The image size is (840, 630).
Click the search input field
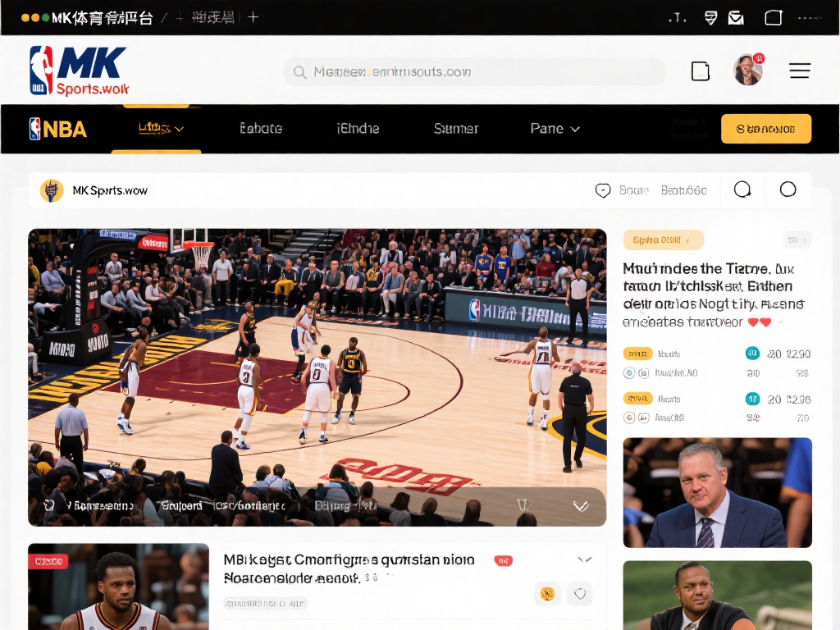tap(476, 72)
